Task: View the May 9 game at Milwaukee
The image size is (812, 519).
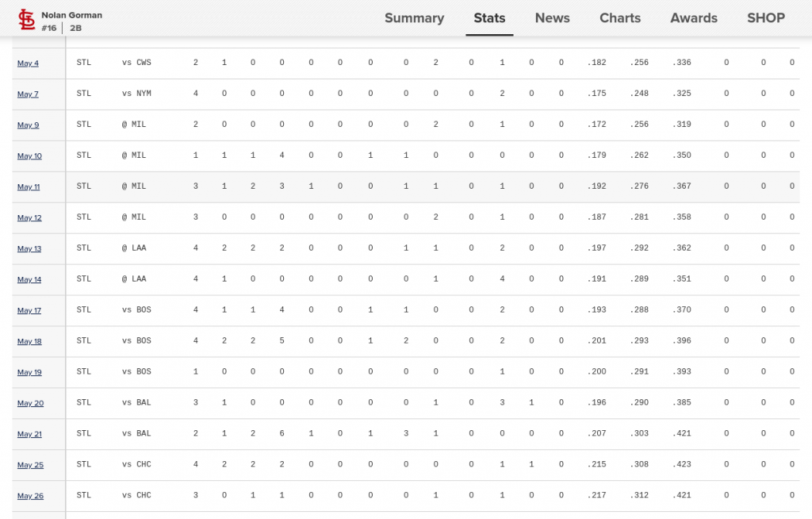Action: pyautogui.click(x=28, y=125)
